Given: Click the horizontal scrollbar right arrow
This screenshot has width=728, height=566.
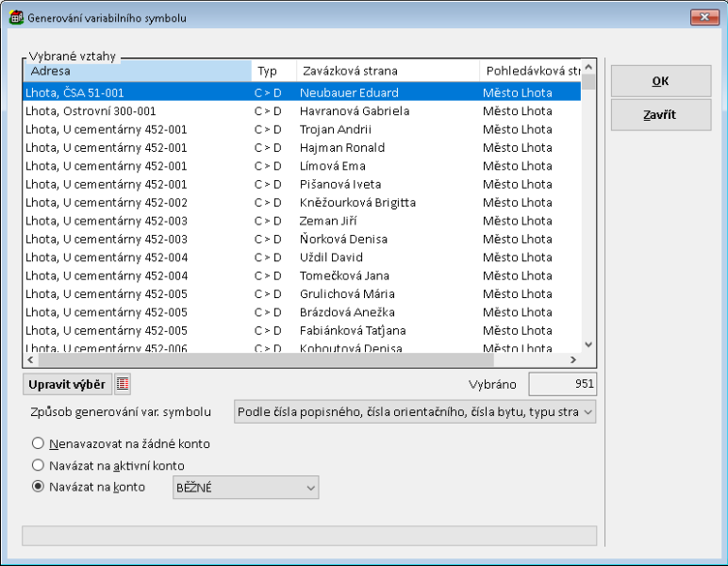Looking at the screenshot, I should point(572,360).
